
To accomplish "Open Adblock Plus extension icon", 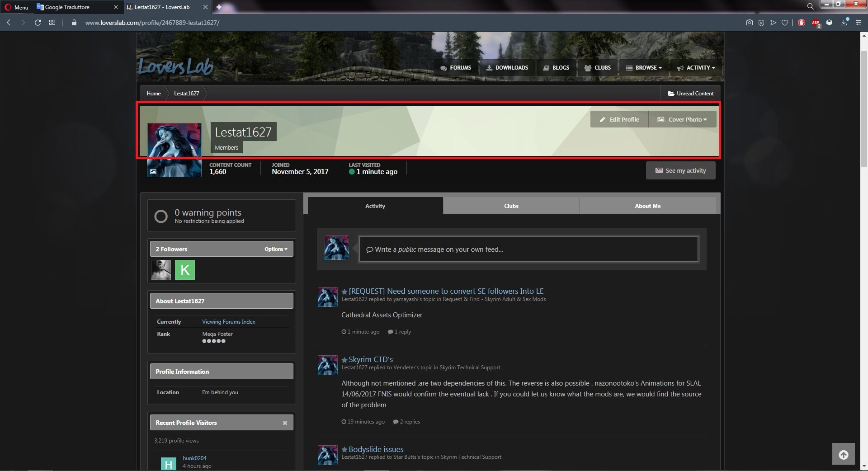I will click(816, 23).
